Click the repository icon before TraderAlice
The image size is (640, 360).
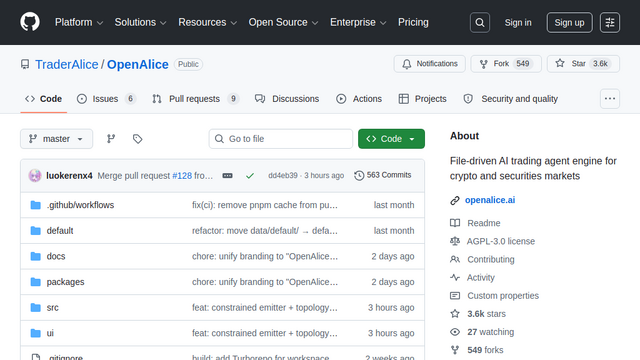25,64
